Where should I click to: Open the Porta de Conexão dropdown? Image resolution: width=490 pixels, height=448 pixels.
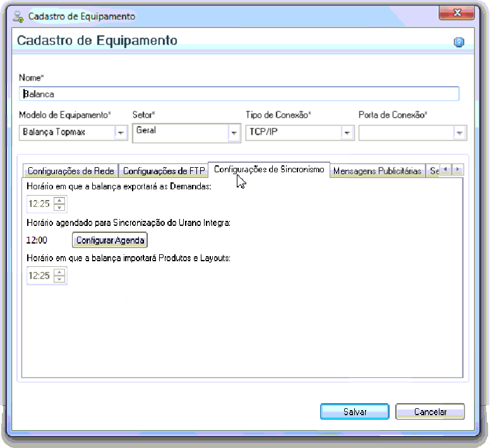click(460, 133)
